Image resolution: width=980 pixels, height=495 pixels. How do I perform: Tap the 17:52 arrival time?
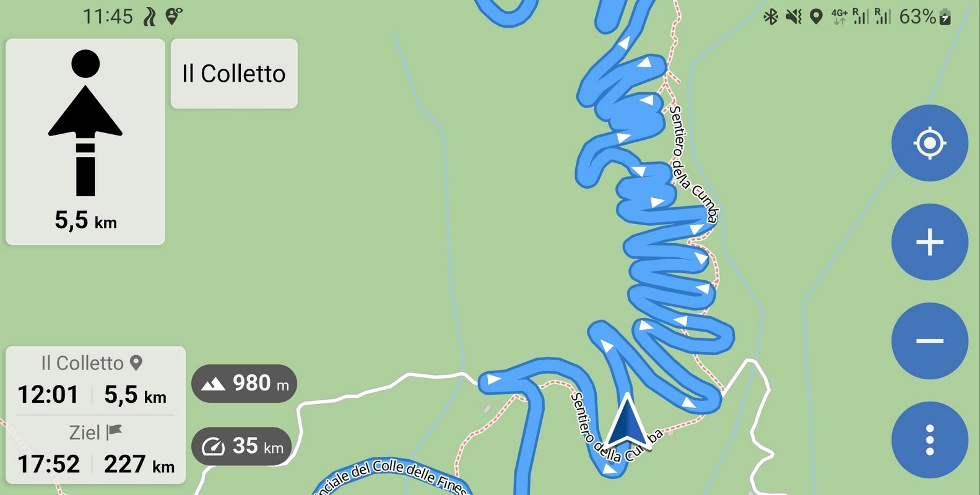[x=48, y=464]
